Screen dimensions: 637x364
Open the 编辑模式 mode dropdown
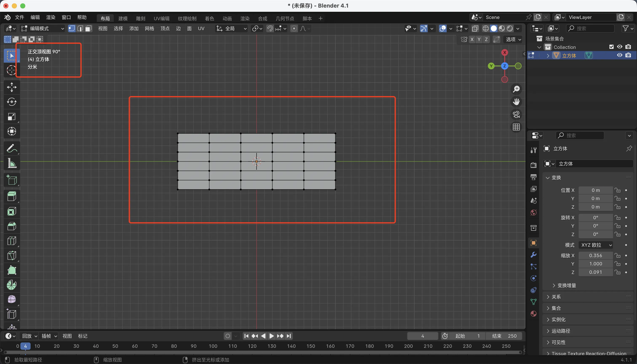(x=43, y=28)
